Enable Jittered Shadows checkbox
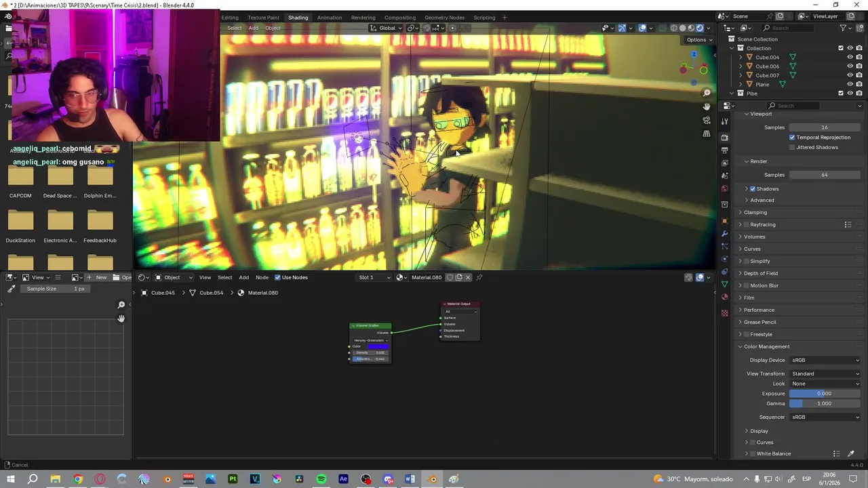Screen dimensions: 868x488 [x=792, y=147]
